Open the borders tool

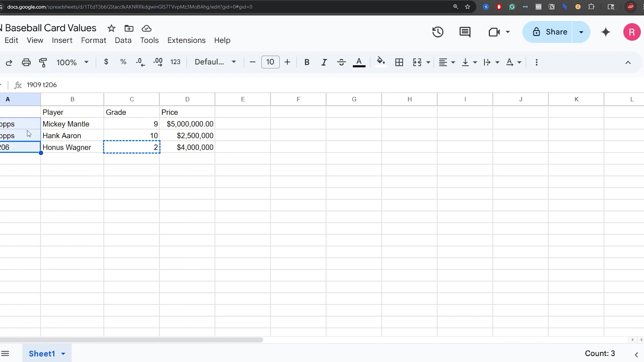(399, 62)
